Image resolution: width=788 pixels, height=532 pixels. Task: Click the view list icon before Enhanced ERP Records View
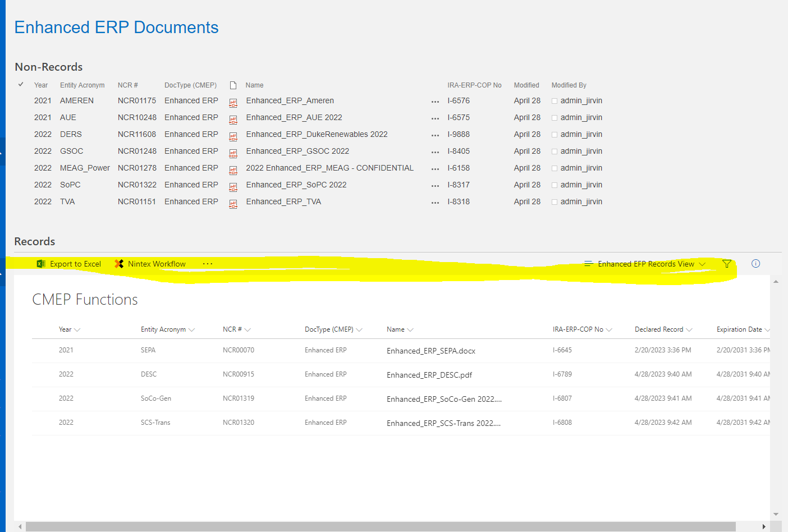point(588,264)
